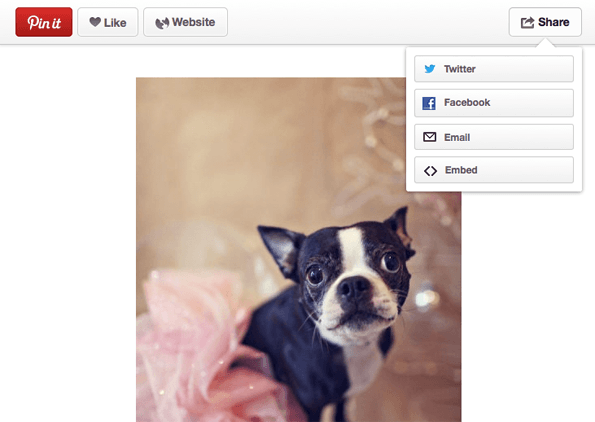
Task: Click the globe icon beside Website
Action: (x=162, y=23)
